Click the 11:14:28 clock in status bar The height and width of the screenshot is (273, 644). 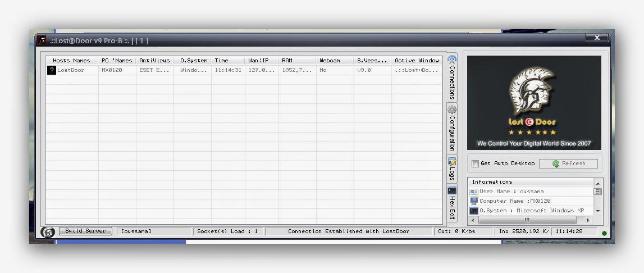(574, 231)
